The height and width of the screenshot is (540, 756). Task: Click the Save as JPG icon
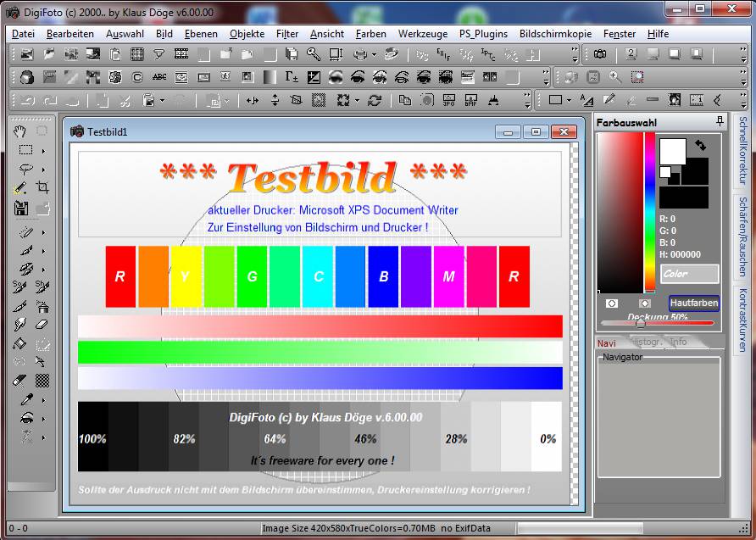point(447,100)
